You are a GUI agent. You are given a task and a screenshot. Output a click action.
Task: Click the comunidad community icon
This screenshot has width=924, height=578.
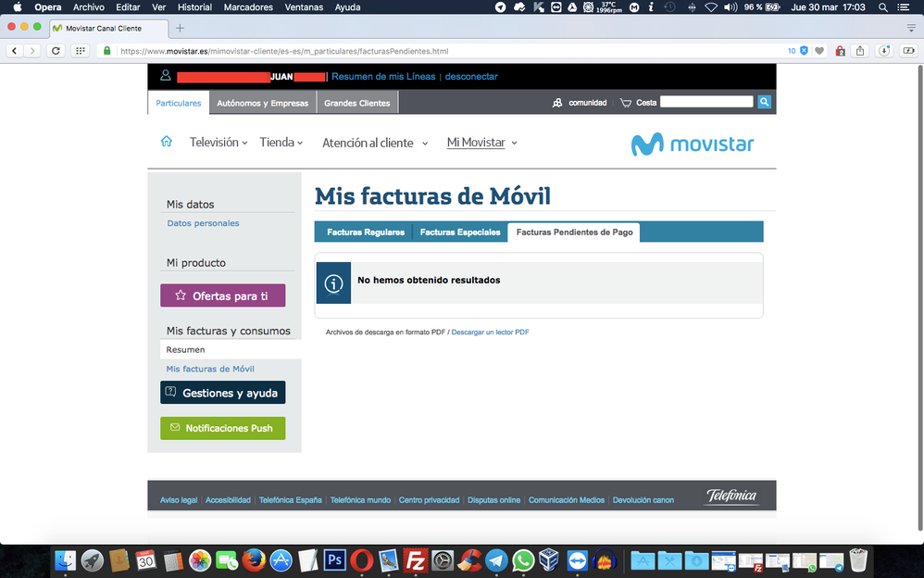(x=557, y=103)
